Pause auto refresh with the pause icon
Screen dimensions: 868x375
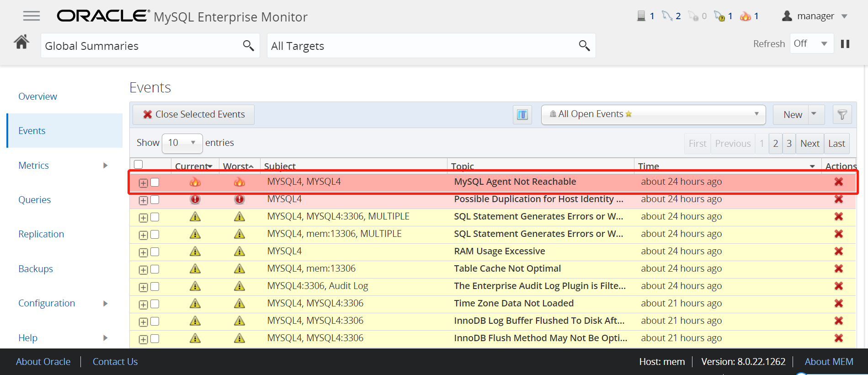point(845,44)
